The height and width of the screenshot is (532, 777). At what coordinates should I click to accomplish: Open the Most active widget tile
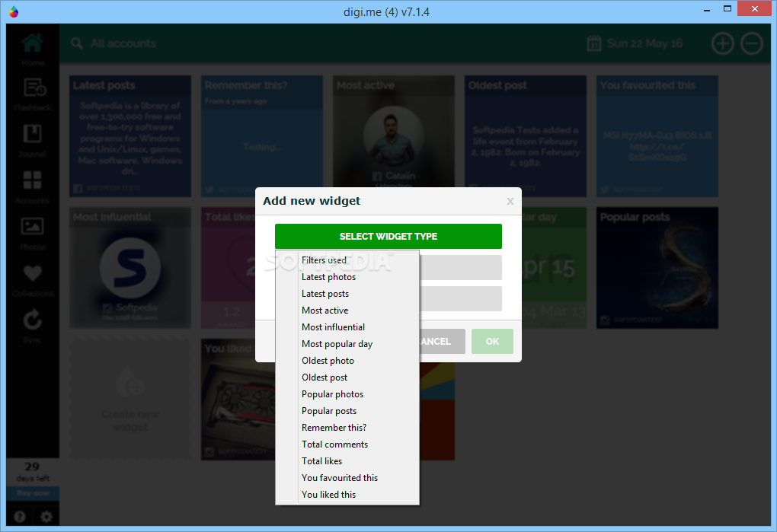(394, 131)
